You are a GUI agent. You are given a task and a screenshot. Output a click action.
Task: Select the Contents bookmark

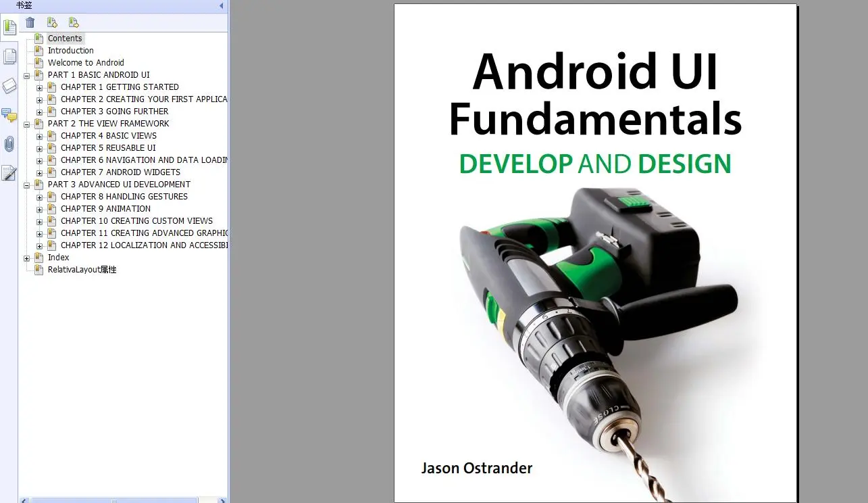tap(65, 39)
